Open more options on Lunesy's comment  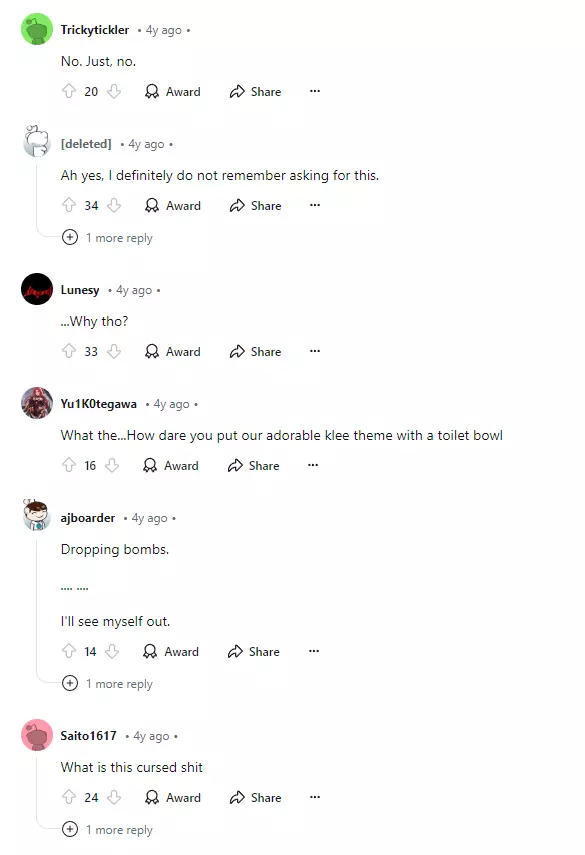[x=315, y=351]
